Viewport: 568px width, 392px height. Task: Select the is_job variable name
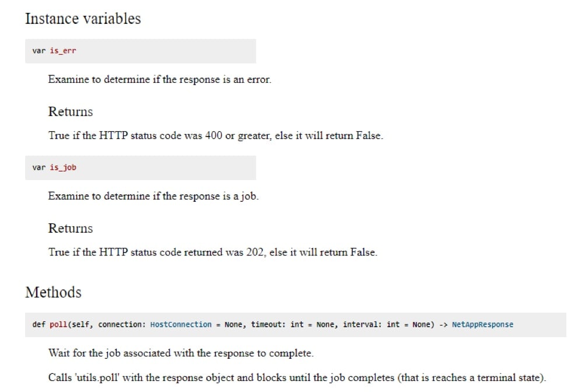[x=63, y=167]
